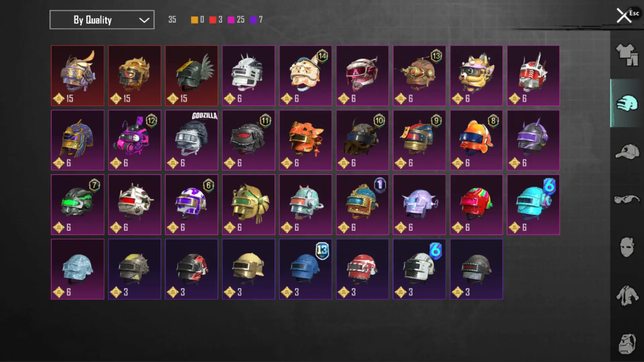The height and width of the screenshot is (362, 644).
Task: Select the helmet category icon in sidebar
Action: click(627, 103)
